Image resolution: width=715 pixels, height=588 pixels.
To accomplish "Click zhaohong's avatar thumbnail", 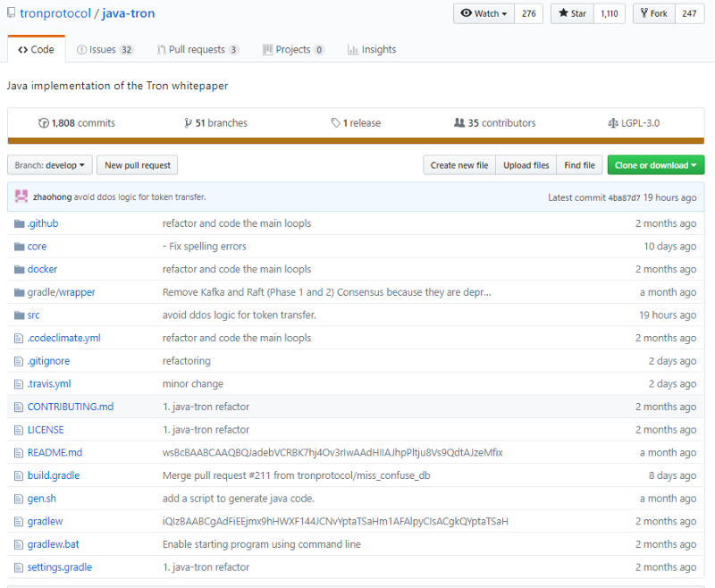I will point(22,197).
